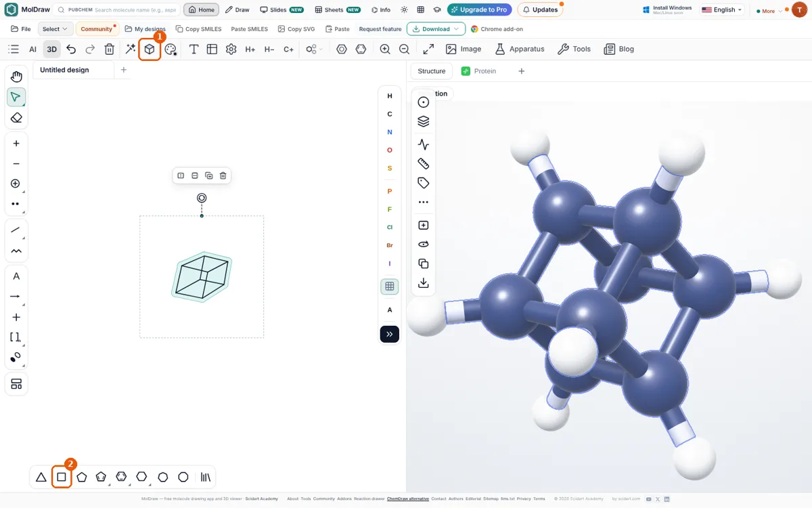Select the Eraser tool
Image resolution: width=812 pixels, height=508 pixels.
16,118
